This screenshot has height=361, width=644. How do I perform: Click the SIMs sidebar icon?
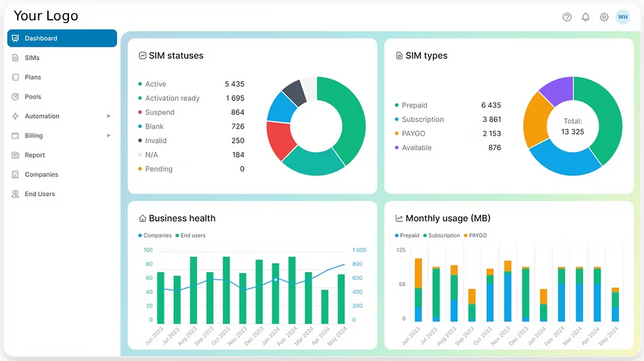(15, 58)
